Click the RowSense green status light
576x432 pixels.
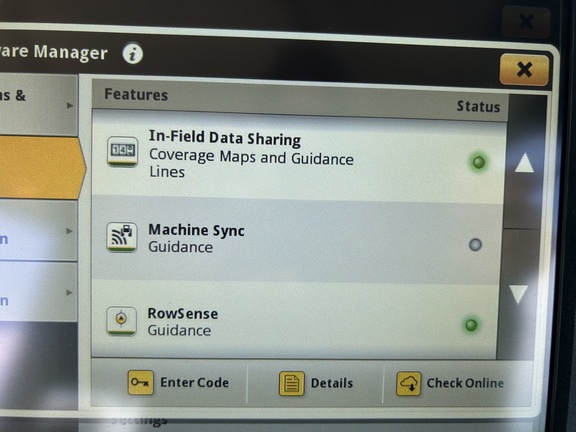point(471,325)
